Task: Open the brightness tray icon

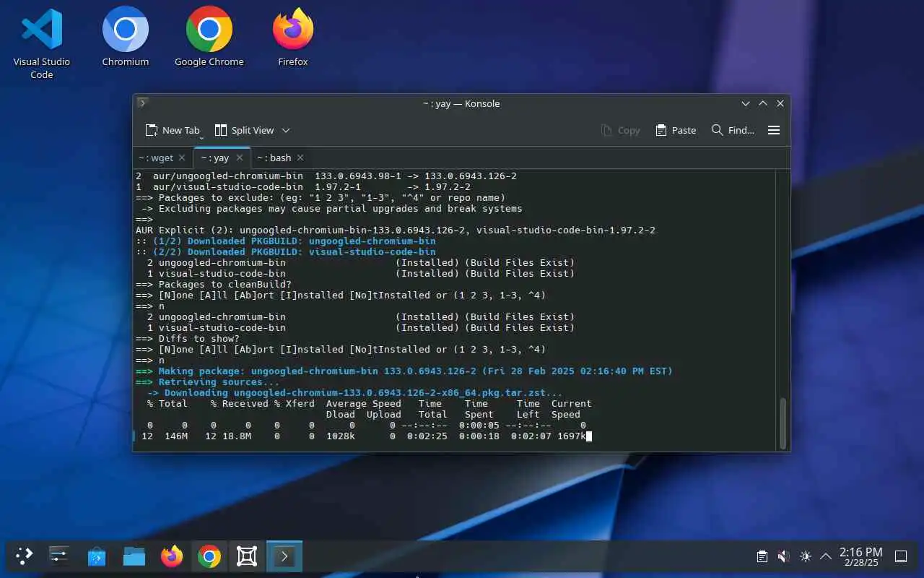Action: (x=806, y=556)
